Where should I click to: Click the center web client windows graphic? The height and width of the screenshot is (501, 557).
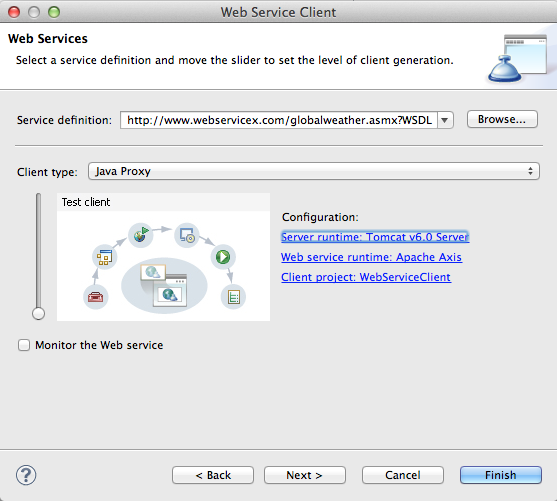[x=164, y=286]
